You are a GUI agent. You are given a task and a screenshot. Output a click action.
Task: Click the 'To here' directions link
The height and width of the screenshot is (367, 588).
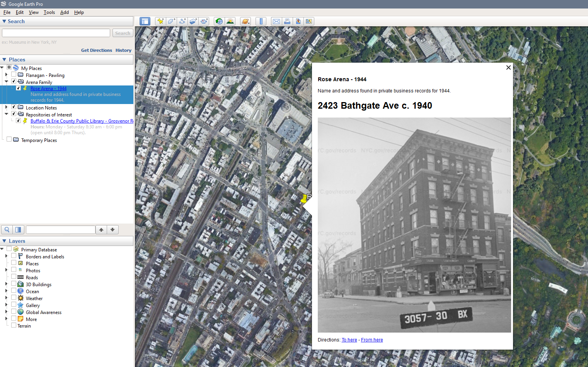coord(349,340)
